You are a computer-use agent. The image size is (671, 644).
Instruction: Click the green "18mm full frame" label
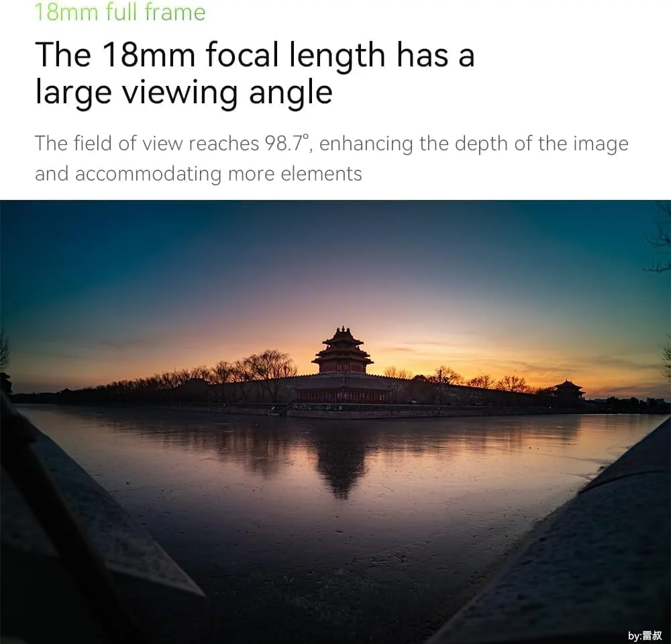(120, 12)
